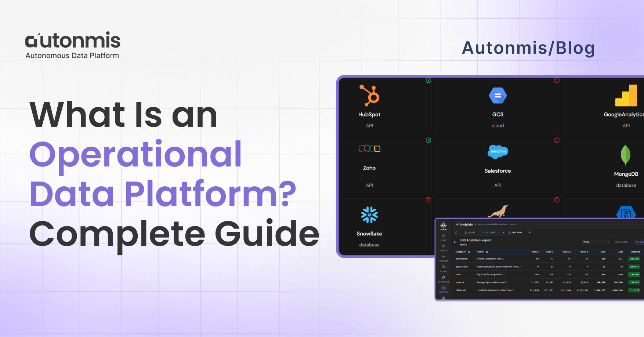The height and width of the screenshot is (337, 644).
Task: Click red alert status icon on Snowflake card
Action: (428, 200)
